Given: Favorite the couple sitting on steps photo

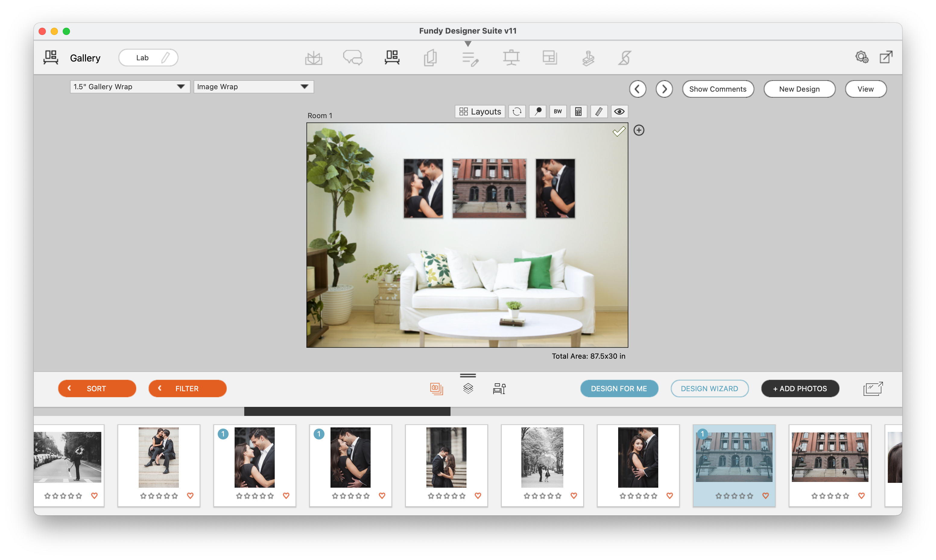Looking at the screenshot, I should (x=190, y=496).
